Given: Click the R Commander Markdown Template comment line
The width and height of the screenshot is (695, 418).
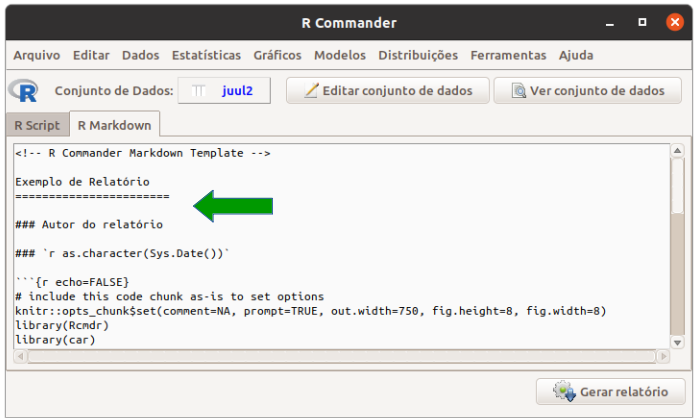Looking at the screenshot, I should pos(143,153).
